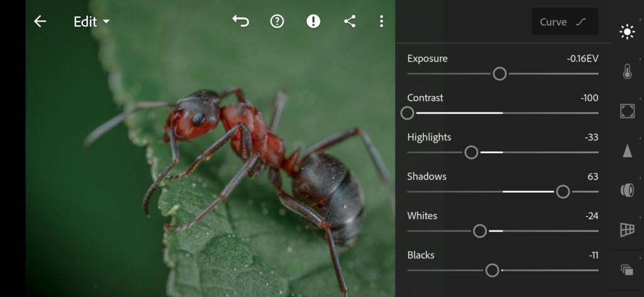Tap the -33 highlights value

tap(591, 138)
